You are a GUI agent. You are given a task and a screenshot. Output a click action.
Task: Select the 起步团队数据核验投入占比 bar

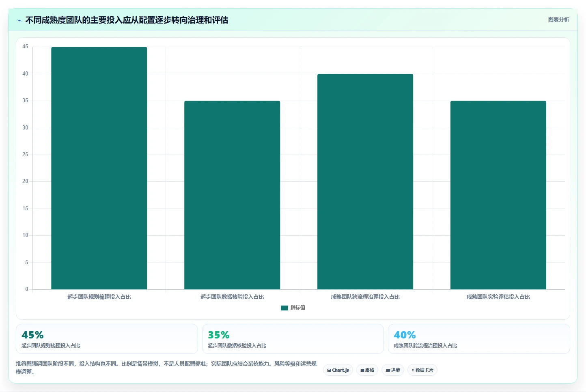232,195
